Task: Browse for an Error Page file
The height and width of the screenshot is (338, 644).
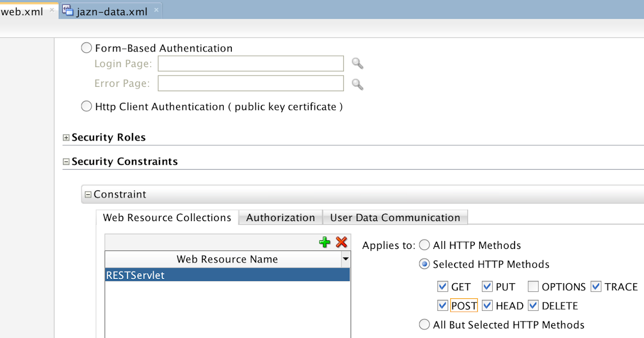Action: click(357, 83)
